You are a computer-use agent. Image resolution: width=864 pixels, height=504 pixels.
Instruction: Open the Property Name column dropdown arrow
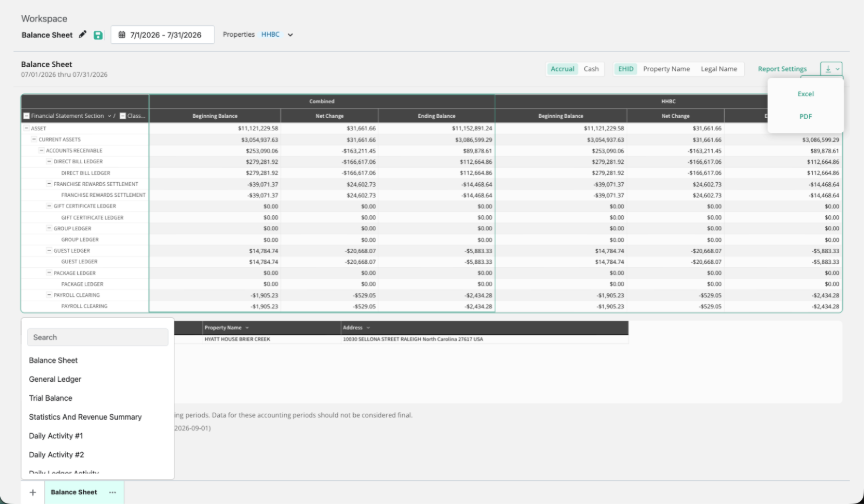point(247,328)
